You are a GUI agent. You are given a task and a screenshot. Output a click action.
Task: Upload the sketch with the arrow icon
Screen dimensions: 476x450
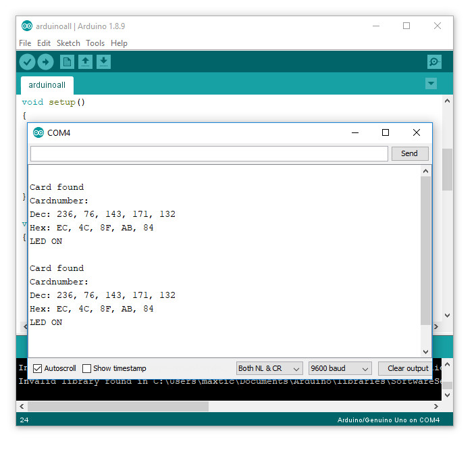(x=45, y=62)
